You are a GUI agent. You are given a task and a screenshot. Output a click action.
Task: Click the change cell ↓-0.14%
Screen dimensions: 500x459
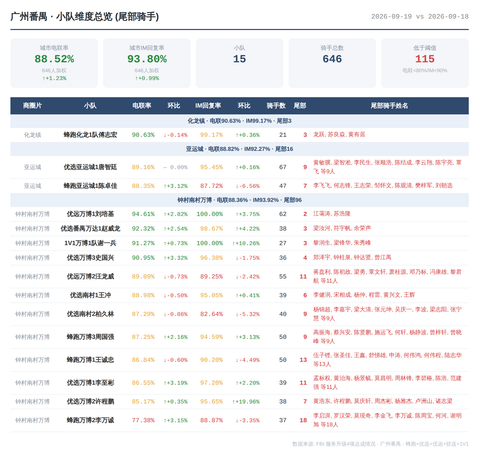(175, 135)
